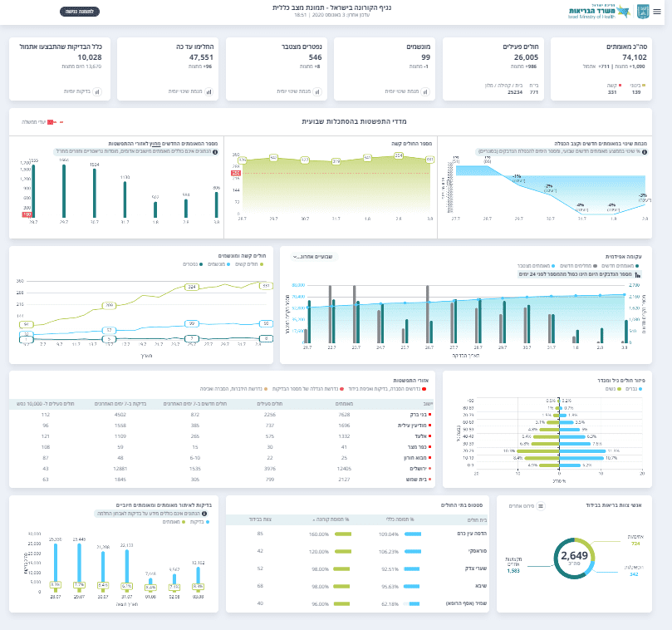Screen dimensions: 672x630
Task: Select the Elad row with 1332 confirmed
Action: click(222, 436)
